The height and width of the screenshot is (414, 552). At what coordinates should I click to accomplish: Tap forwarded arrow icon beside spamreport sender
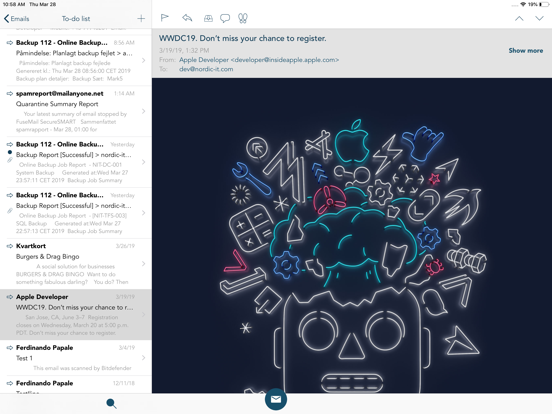(x=10, y=94)
